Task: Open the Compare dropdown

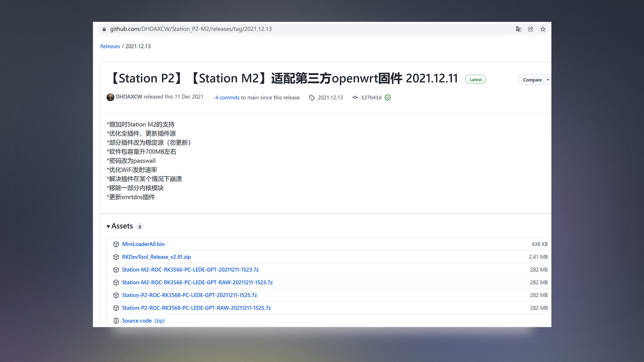Action: (533, 80)
